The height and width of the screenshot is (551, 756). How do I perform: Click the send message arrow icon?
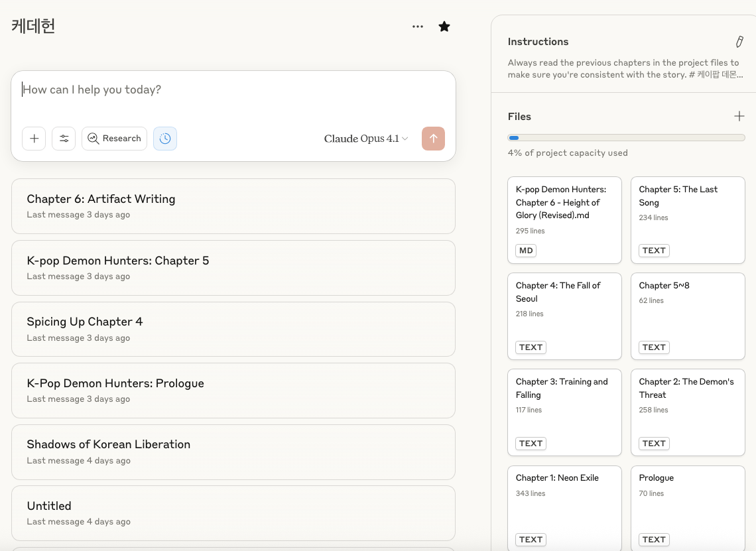(433, 139)
